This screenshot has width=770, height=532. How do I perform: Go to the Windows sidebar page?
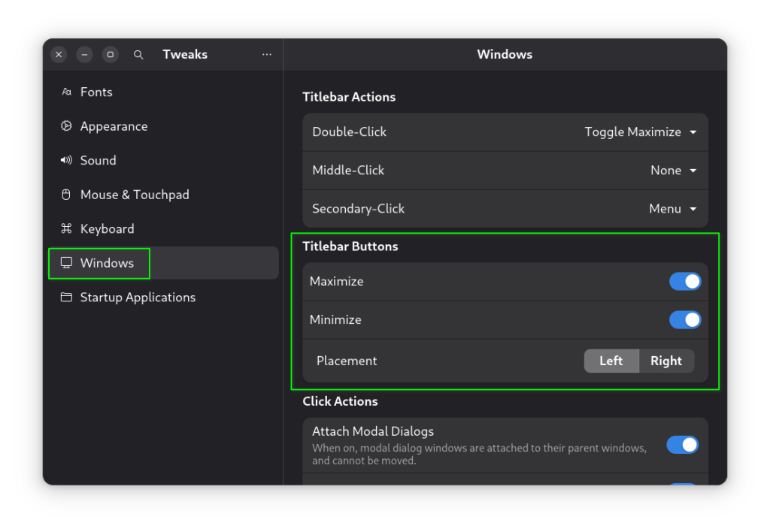coord(107,263)
